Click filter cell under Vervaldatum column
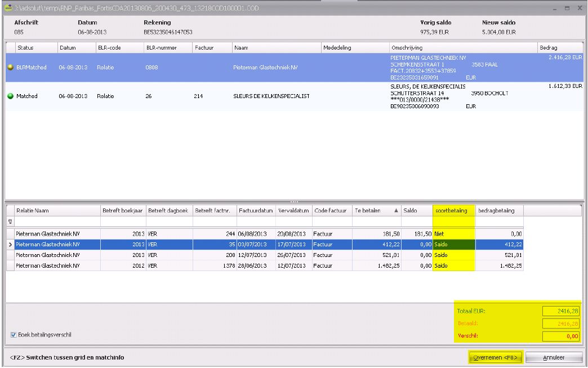588x368 pixels. (x=293, y=222)
